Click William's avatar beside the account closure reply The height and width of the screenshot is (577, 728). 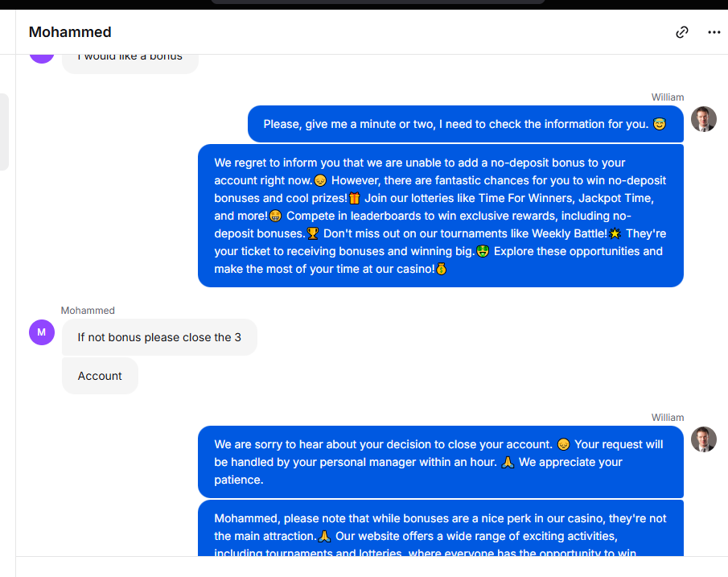(703, 439)
